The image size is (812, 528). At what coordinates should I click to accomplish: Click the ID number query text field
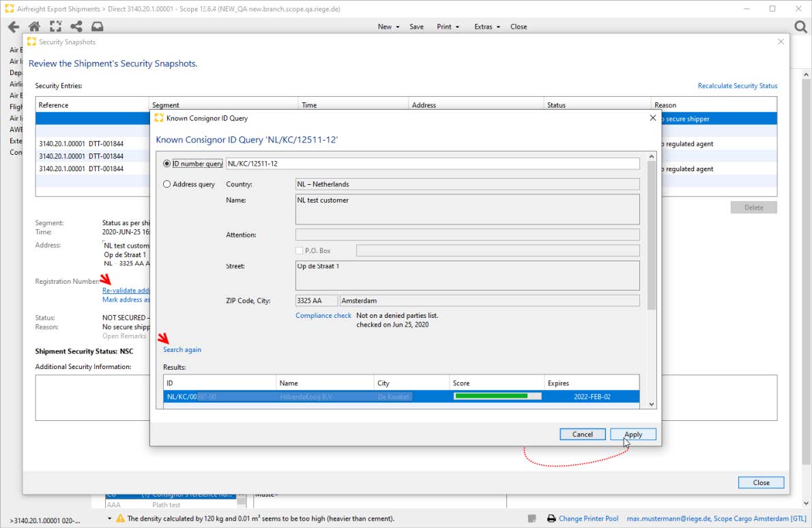click(x=433, y=164)
